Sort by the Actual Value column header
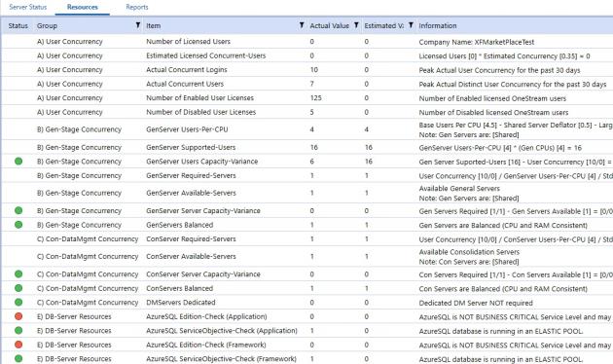 [329, 26]
